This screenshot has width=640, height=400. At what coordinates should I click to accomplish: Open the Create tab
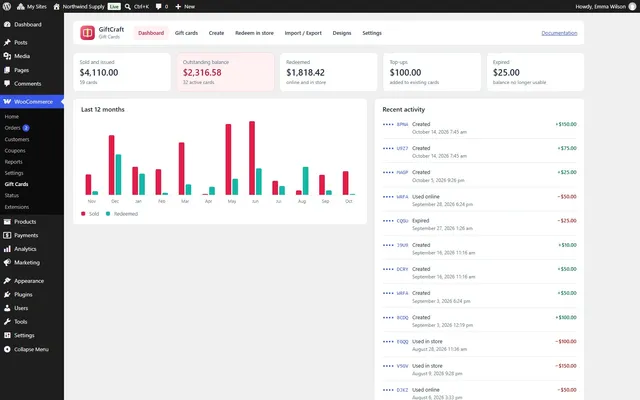[x=216, y=33]
